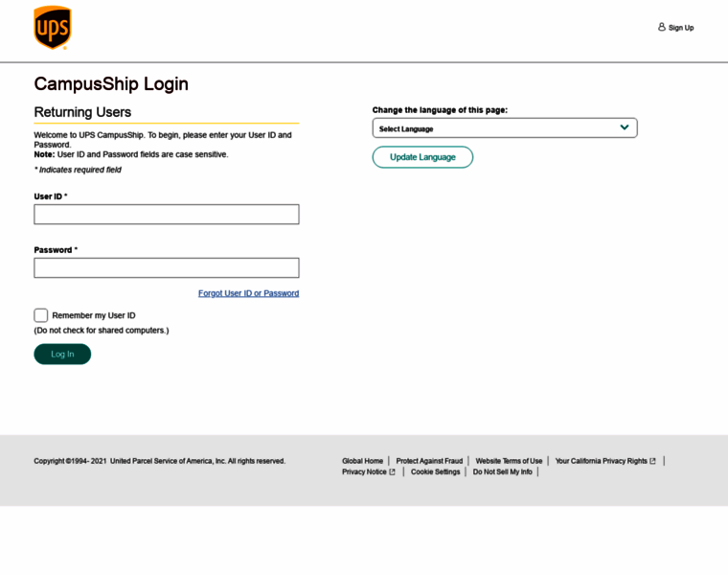The height and width of the screenshot is (575, 728).
Task: Open Protect Against Fraud footer link
Action: coord(429,461)
